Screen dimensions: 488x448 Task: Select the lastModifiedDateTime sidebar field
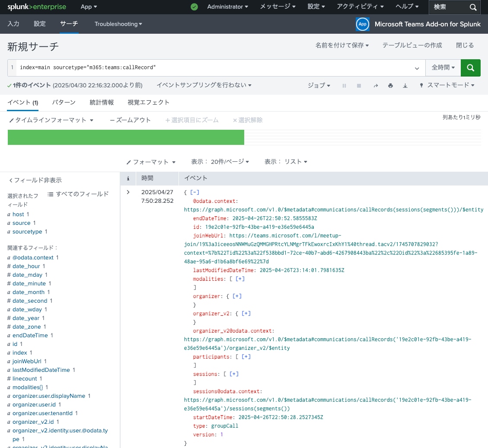tap(41, 370)
